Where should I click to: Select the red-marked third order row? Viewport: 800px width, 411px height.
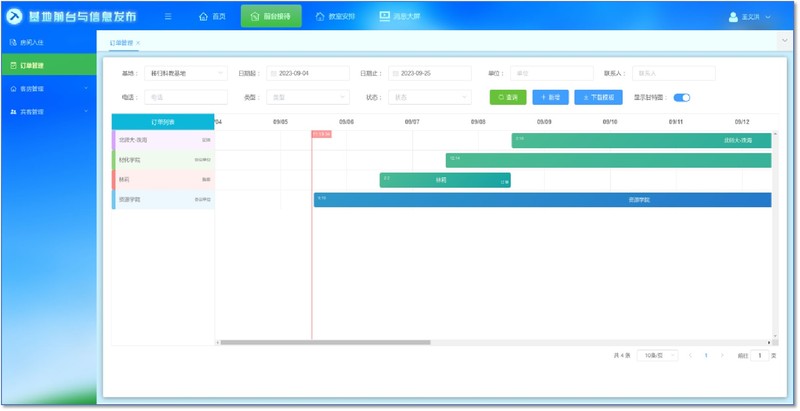click(x=163, y=180)
